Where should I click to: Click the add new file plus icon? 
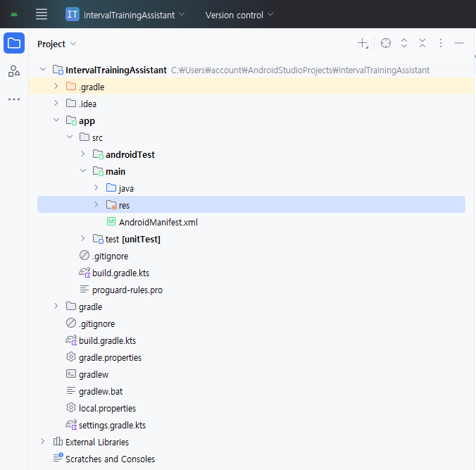coord(363,44)
